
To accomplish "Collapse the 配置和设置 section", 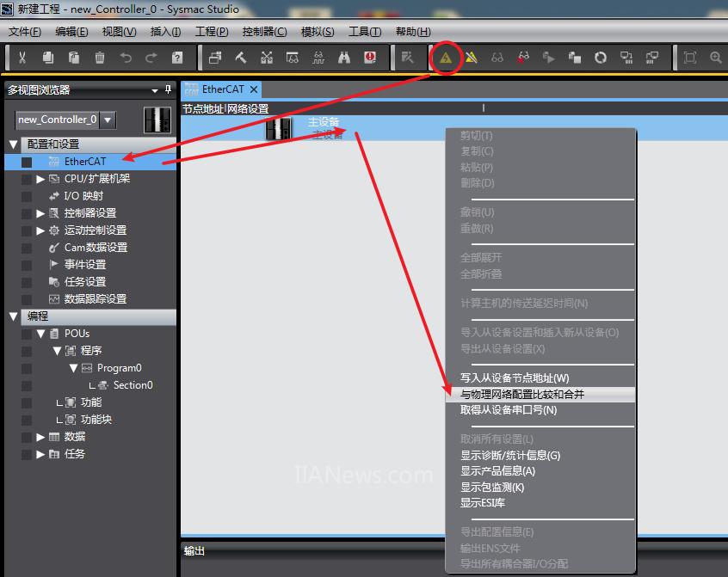I will [x=14, y=144].
